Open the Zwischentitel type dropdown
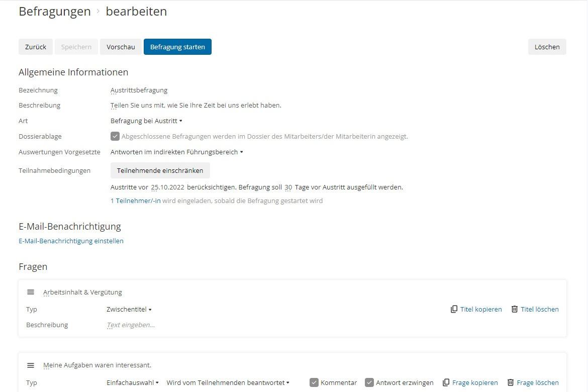 pos(128,309)
